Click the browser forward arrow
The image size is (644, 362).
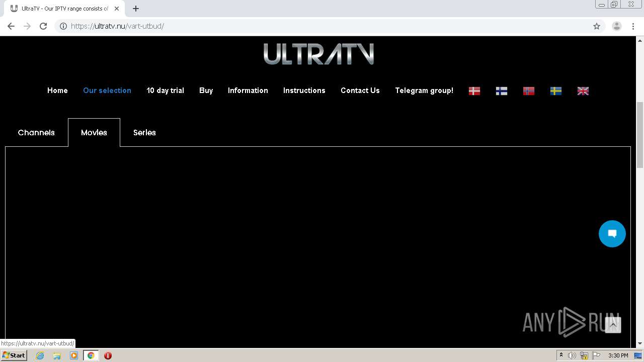click(27, 26)
